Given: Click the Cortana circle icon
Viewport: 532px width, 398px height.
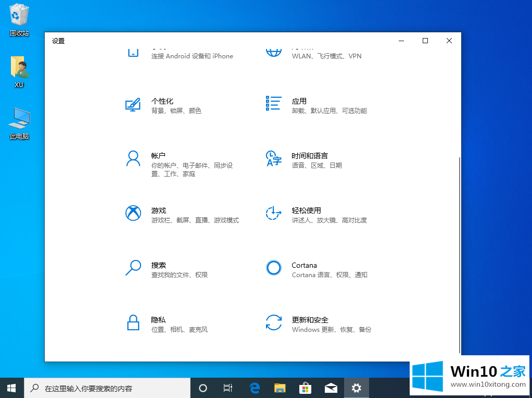Looking at the screenshot, I should [x=274, y=268].
